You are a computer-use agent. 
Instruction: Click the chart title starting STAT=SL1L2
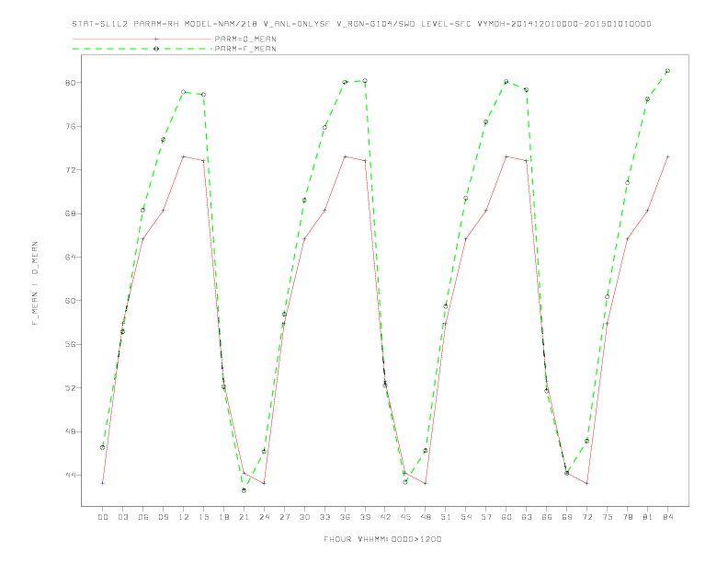pyautogui.click(x=361, y=24)
